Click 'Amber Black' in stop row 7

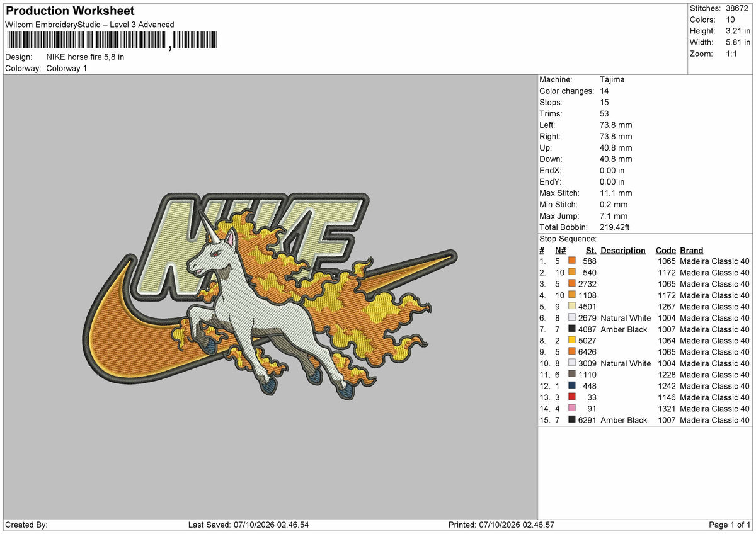(x=624, y=329)
